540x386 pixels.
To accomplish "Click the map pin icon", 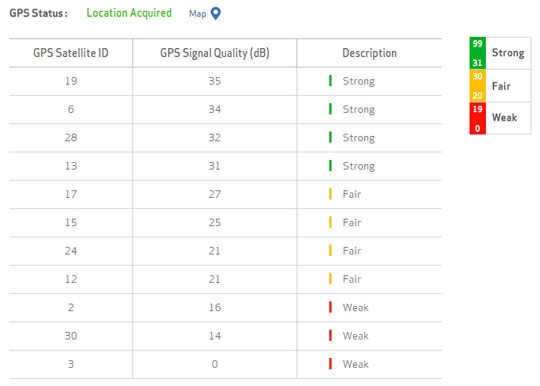I will coord(216,13).
